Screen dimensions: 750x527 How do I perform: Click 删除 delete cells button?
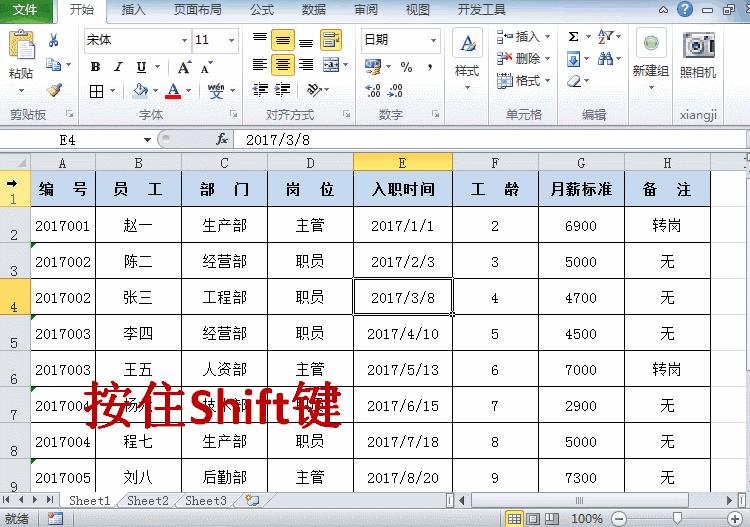pyautogui.click(x=523, y=59)
